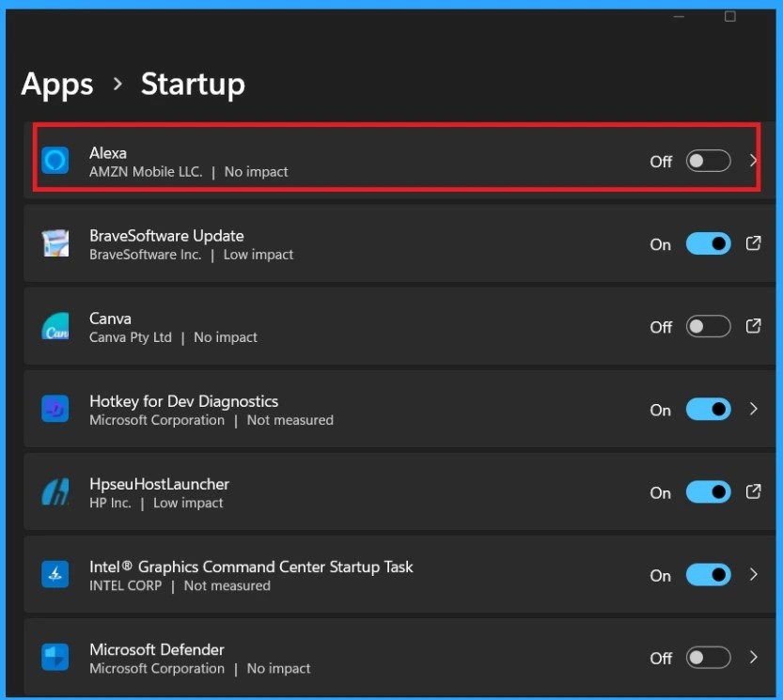
Task: Click the Intel Graphics Command Center icon
Action: tap(55, 574)
